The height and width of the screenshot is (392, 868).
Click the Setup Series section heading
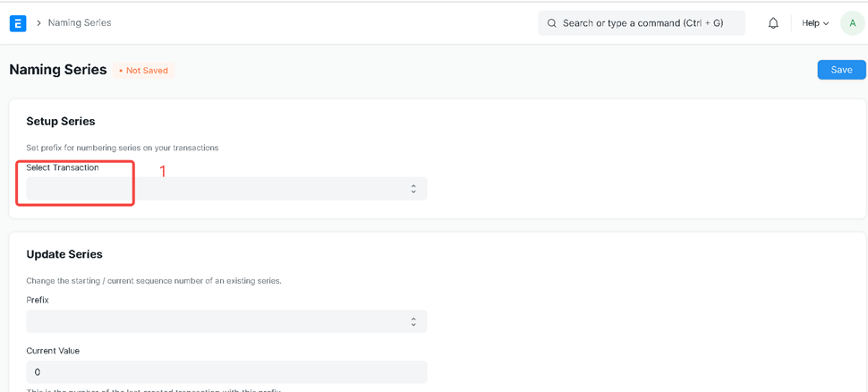tap(61, 121)
